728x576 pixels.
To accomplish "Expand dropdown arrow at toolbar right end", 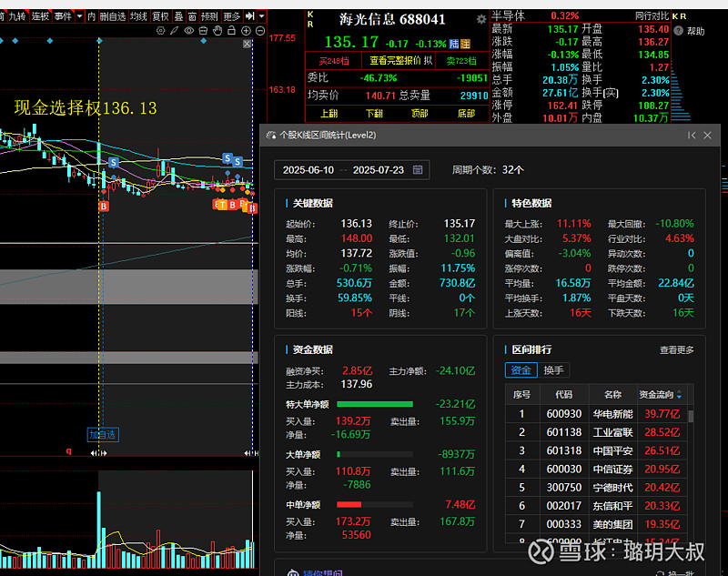I will pyautogui.click(x=262, y=16).
